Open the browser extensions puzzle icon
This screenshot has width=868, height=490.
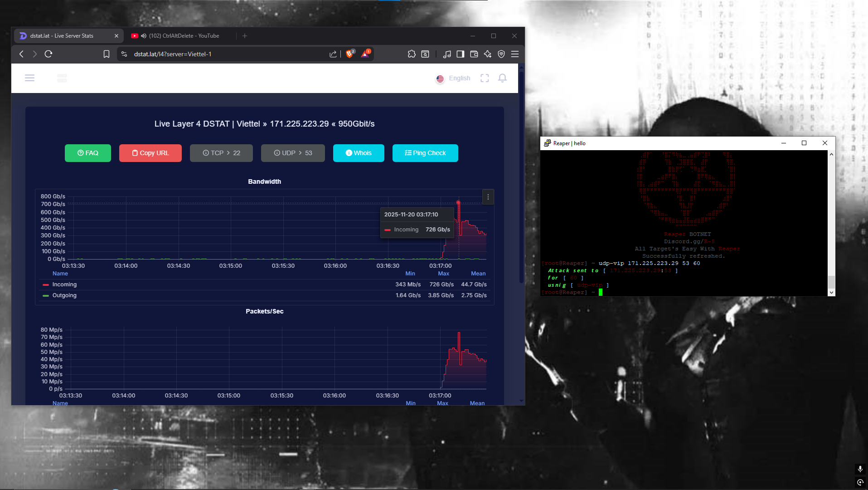tap(412, 54)
